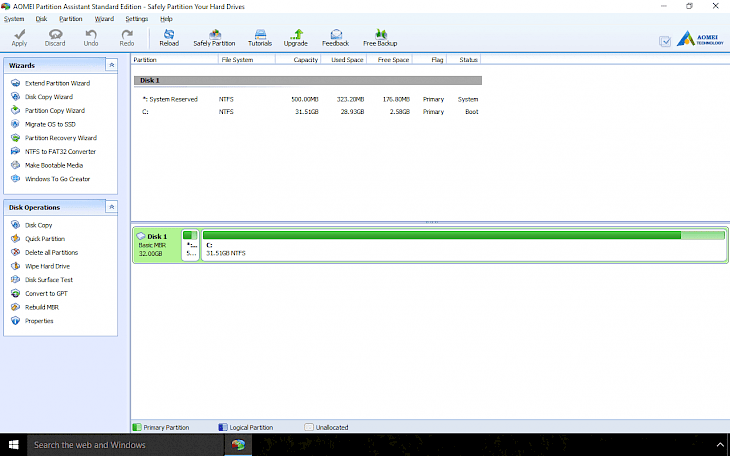
Task: Sort by Capacity column header
Action: (298, 60)
